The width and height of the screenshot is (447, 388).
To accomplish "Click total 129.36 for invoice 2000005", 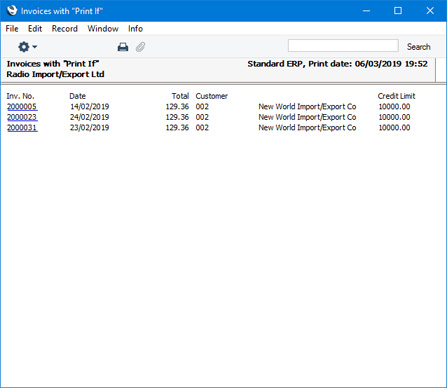I will [177, 107].
